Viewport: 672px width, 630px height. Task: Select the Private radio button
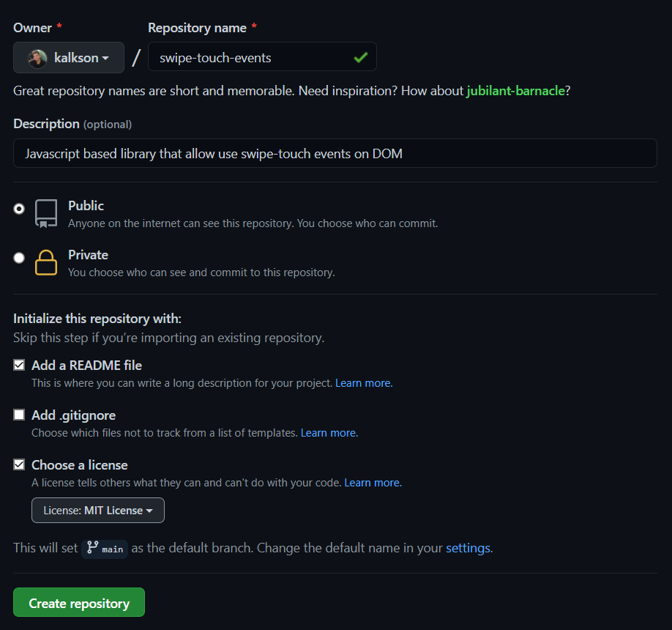click(x=19, y=258)
